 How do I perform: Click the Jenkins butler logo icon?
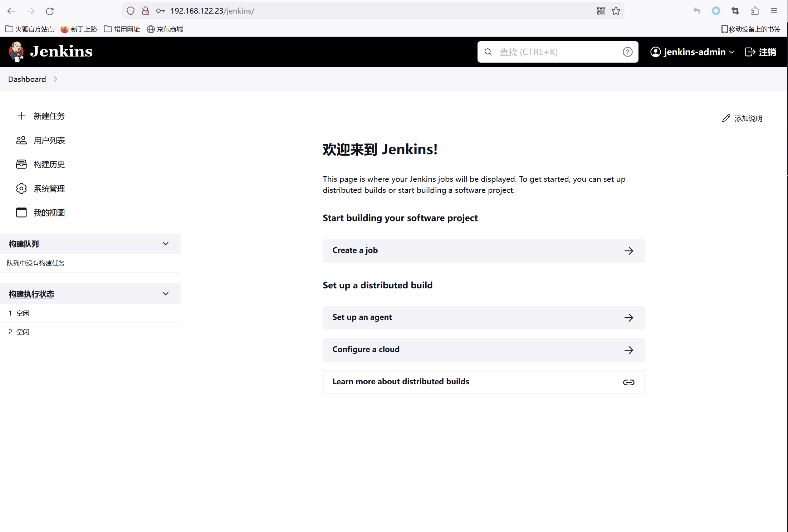pos(16,52)
